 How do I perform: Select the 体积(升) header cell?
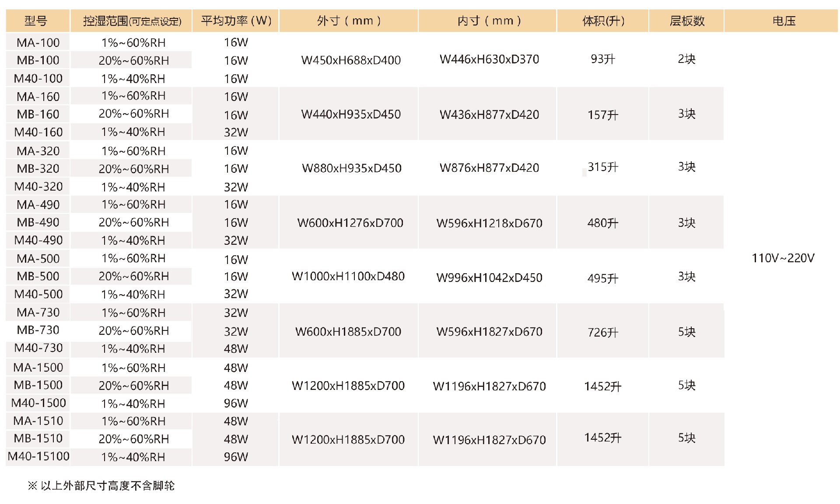tap(603, 21)
